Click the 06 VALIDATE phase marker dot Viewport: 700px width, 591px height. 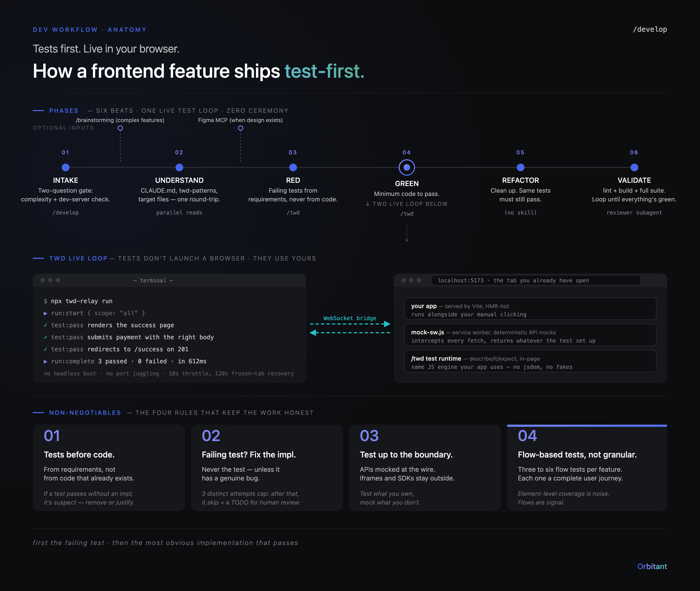[x=634, y=167]
